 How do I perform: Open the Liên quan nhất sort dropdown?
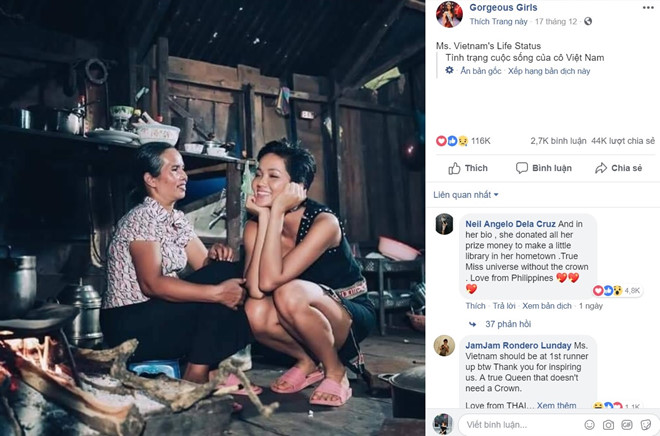pyautogui.click(x=466, y=194)
